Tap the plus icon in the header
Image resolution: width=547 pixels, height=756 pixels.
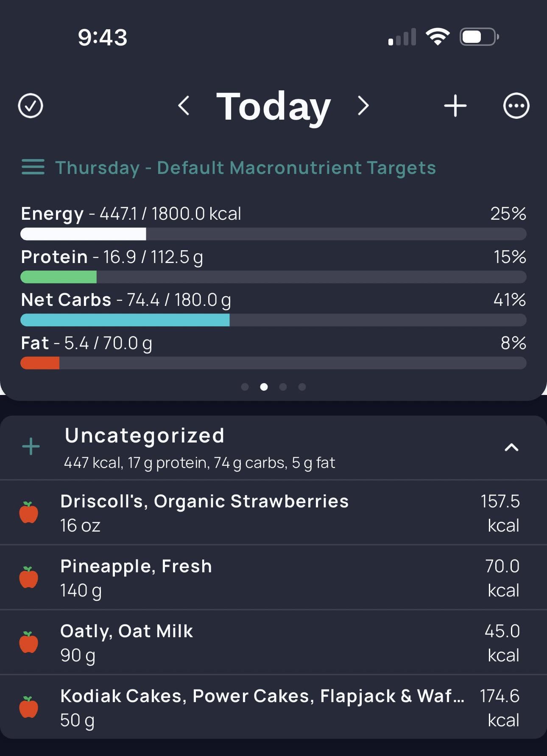tap(455, 106)
